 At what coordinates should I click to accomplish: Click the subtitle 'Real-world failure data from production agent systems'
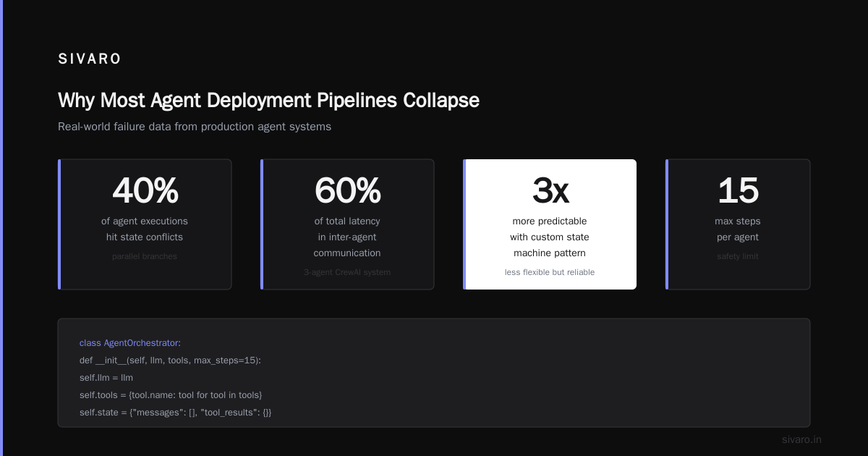(x=195, y=127)
